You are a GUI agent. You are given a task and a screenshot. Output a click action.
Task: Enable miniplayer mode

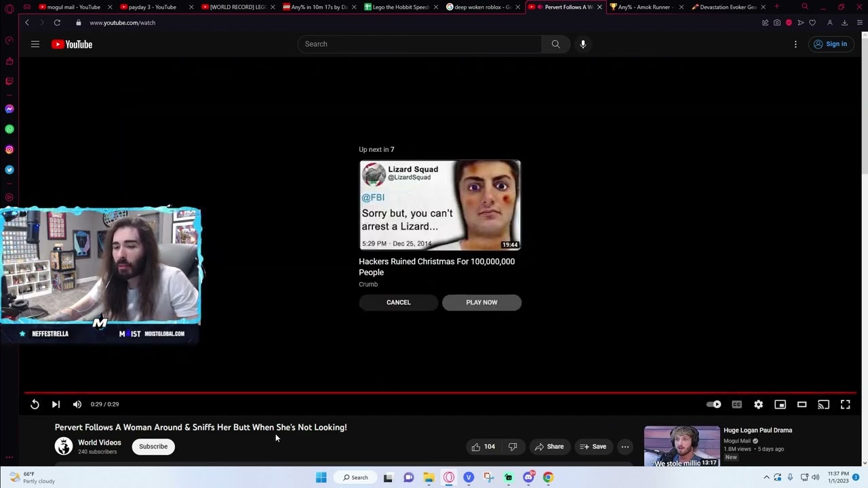[780, 404]
